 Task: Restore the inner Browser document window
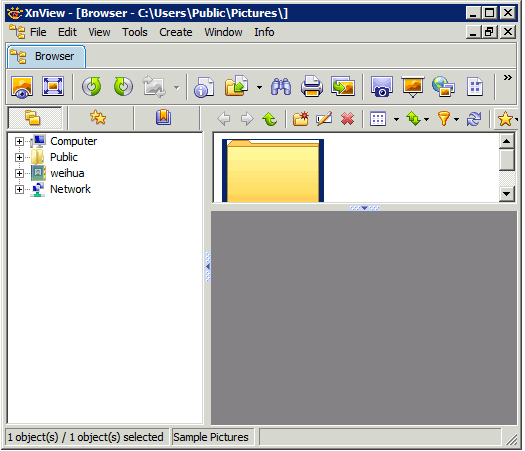[489, 32]
